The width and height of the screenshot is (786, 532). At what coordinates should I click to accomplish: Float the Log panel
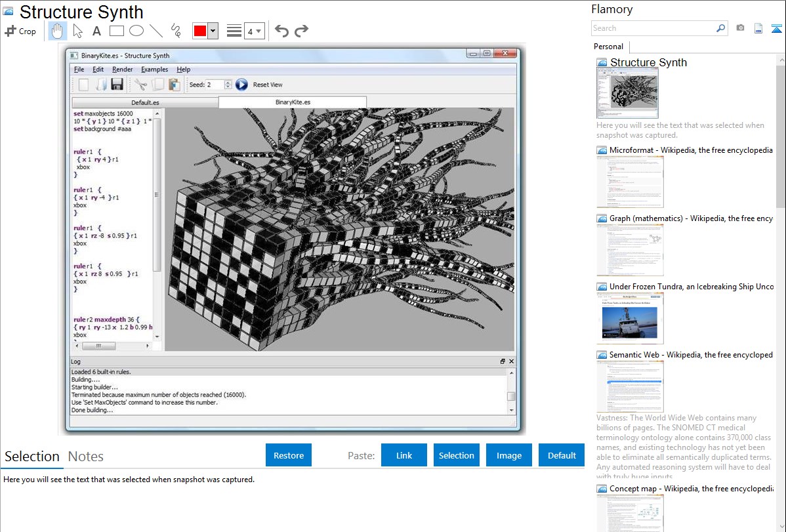(x=503, y=361)
